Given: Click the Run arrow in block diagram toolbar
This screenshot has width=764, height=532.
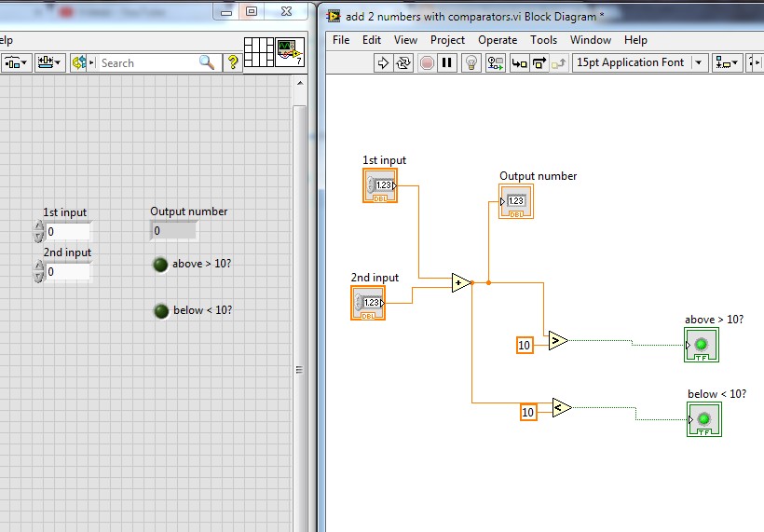Looking at the screenshot, I should 383,62.
